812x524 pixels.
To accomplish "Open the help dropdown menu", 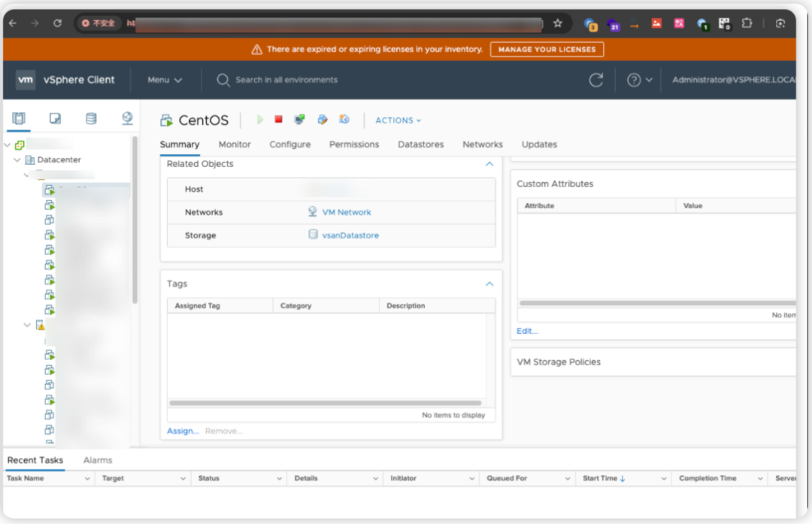I will [x=640, y=80].
